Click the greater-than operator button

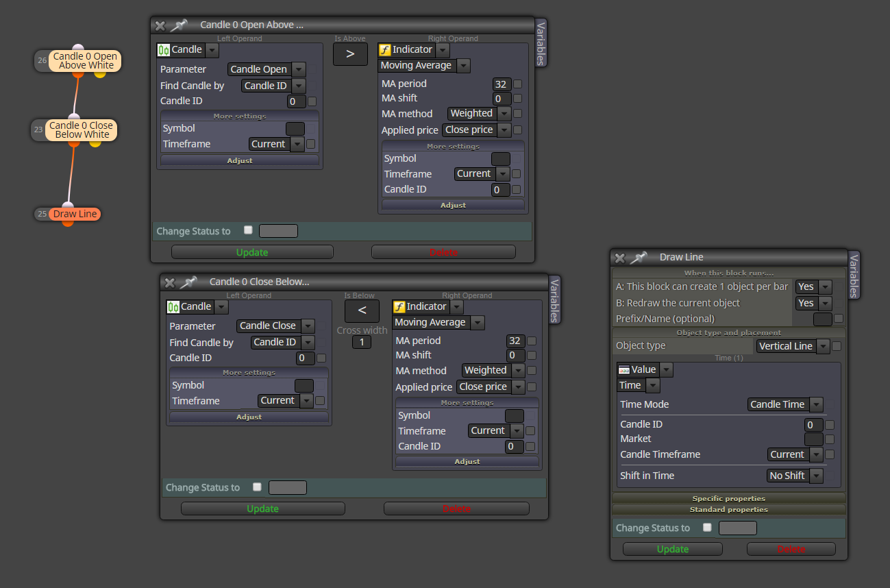pyautogui.click(x=350, y=54)
